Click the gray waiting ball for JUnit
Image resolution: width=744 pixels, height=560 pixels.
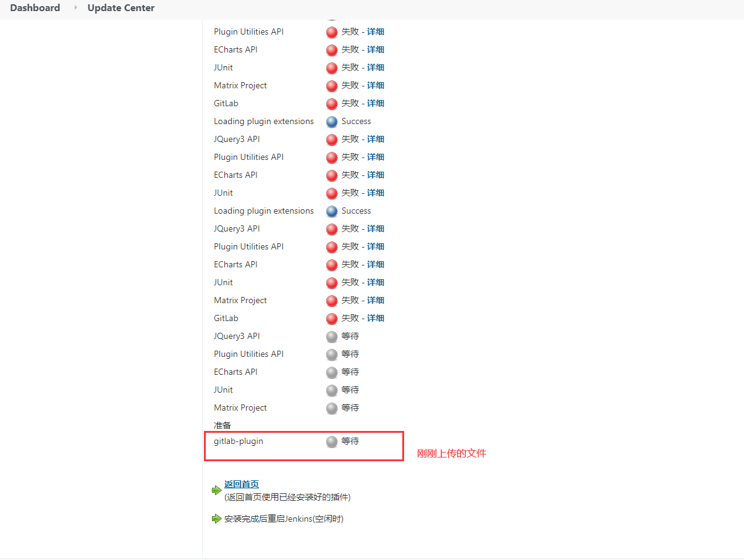[x=332, y=390]
